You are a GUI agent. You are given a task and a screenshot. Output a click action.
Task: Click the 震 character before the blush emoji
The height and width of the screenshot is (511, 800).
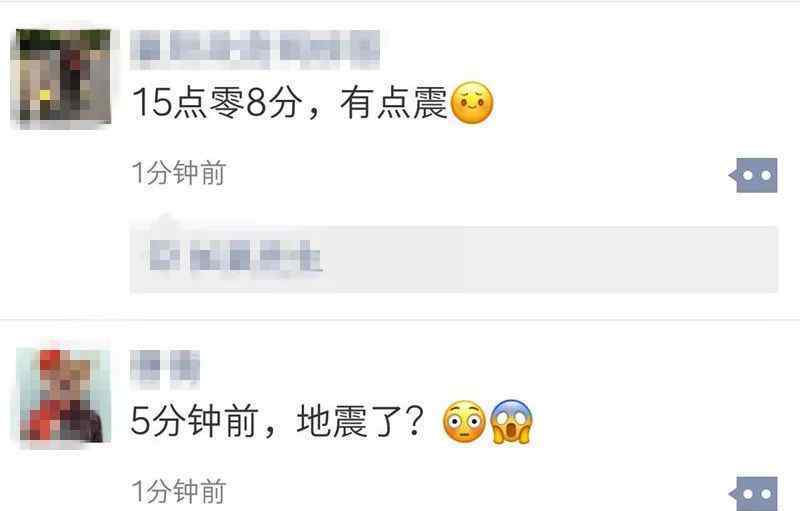point(430,103)
